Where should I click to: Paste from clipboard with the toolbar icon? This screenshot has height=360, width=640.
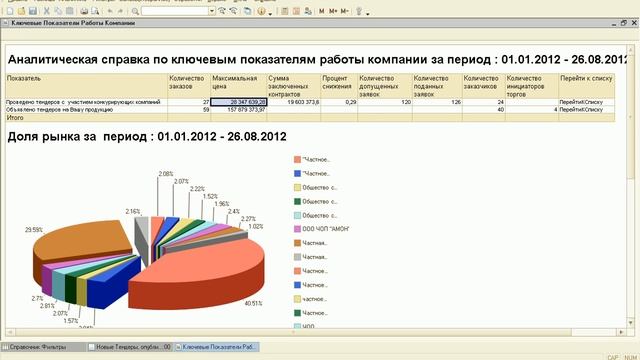[x=70, y=11]
